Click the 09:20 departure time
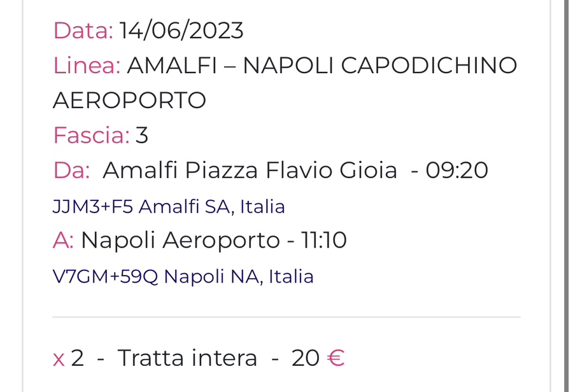This screenshot has width=573, height=392. [x=456, y=171]
